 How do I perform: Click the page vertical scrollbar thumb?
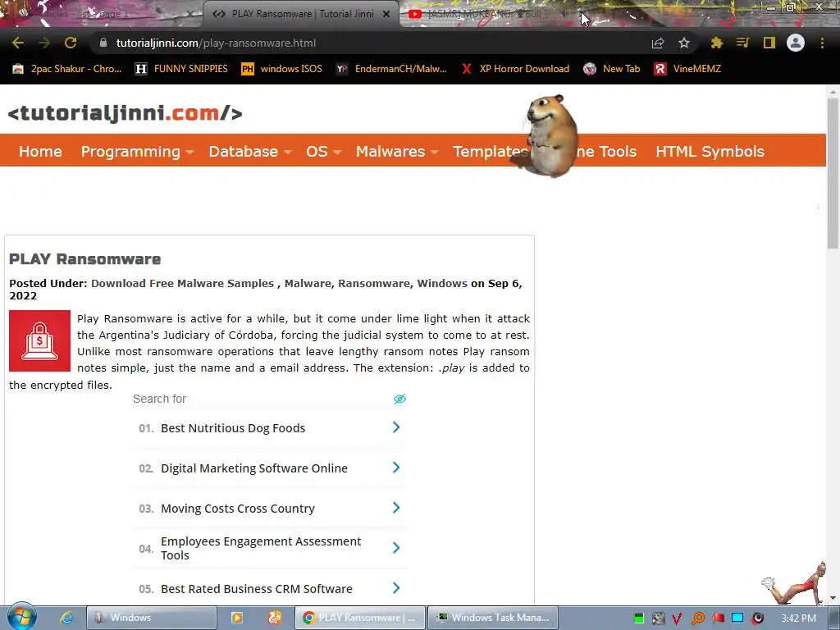point(833,172)
